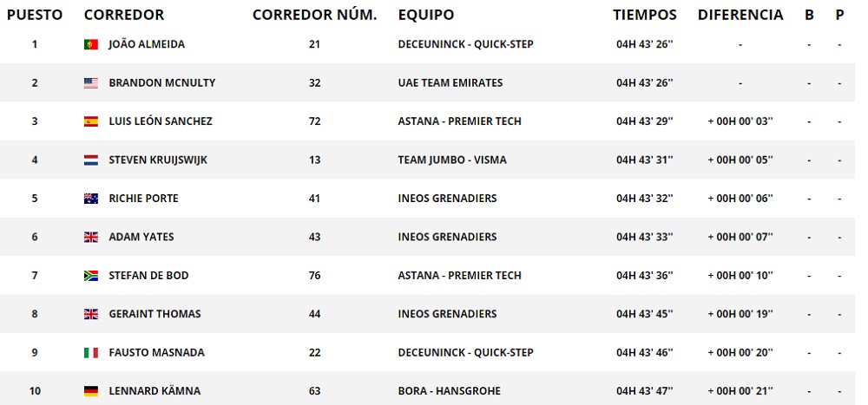Click the TIEMPOS column header

coord(644,15)
